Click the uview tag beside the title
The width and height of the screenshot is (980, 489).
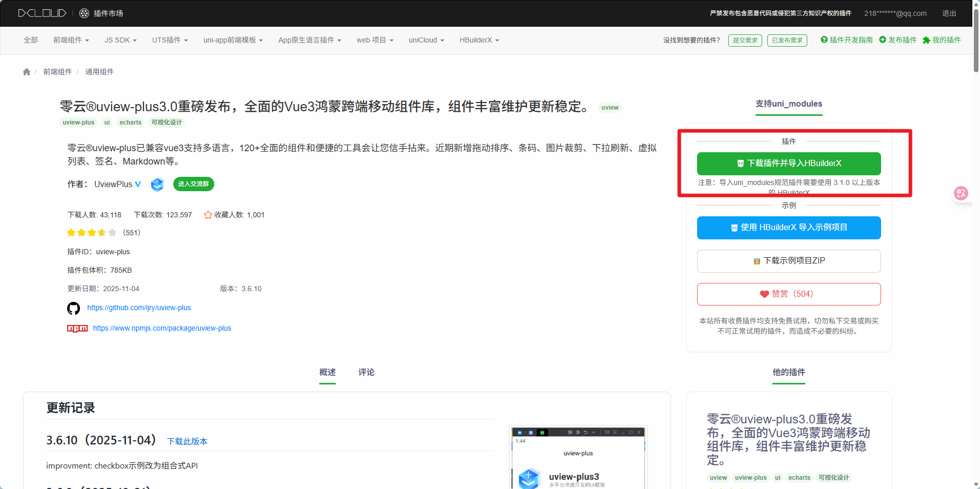610,108
